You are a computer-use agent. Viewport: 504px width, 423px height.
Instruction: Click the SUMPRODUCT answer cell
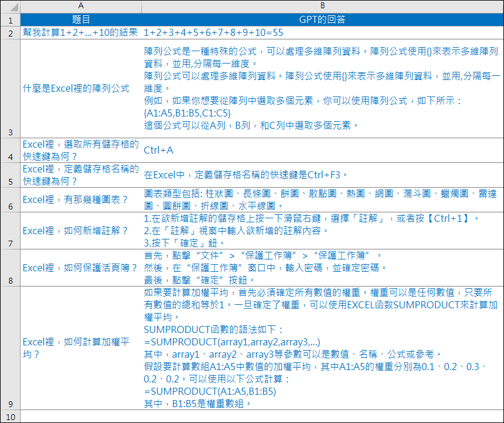(323, 348)
